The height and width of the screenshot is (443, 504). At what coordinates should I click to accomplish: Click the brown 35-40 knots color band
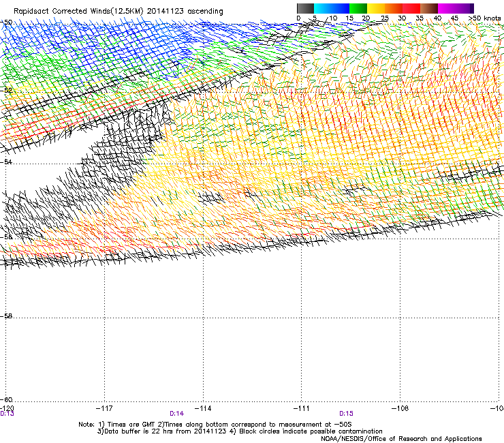coord(429,8)
